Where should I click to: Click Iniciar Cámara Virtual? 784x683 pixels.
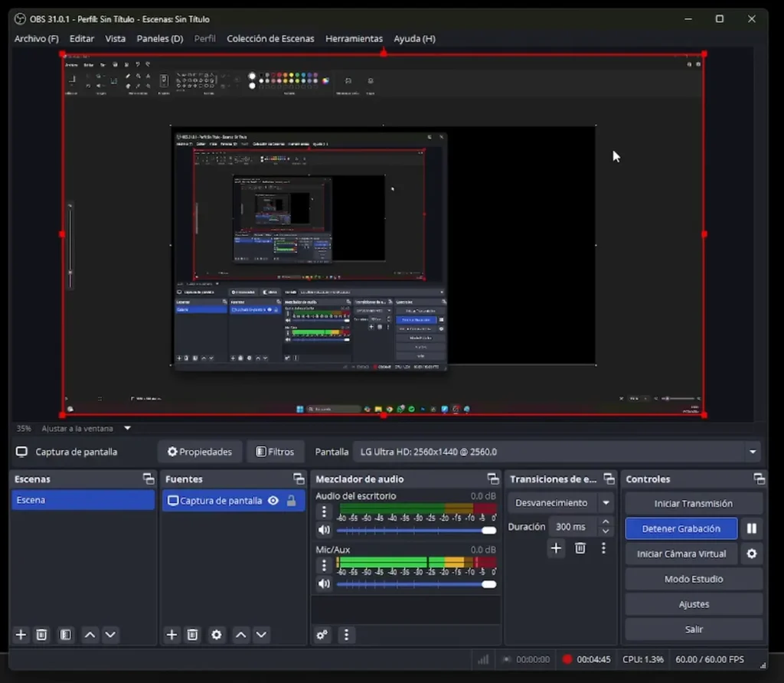[681, 554]
